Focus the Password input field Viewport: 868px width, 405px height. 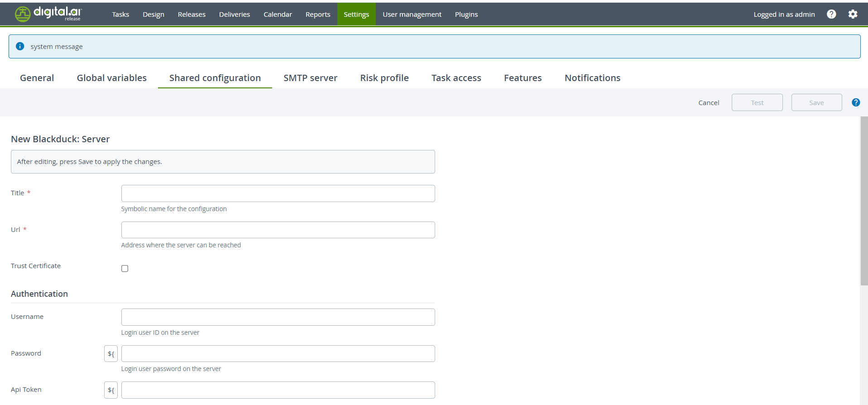click(278, 354)
